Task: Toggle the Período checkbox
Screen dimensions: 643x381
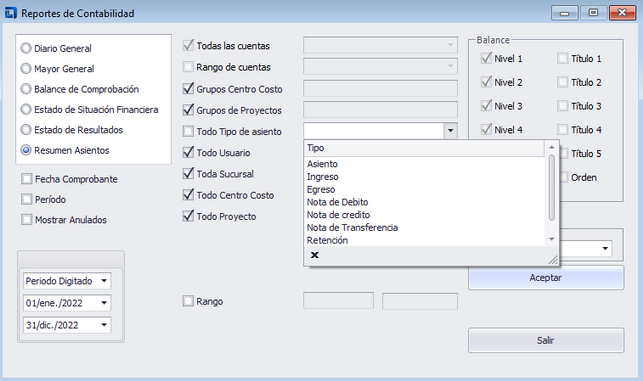Action: (27, 199)
